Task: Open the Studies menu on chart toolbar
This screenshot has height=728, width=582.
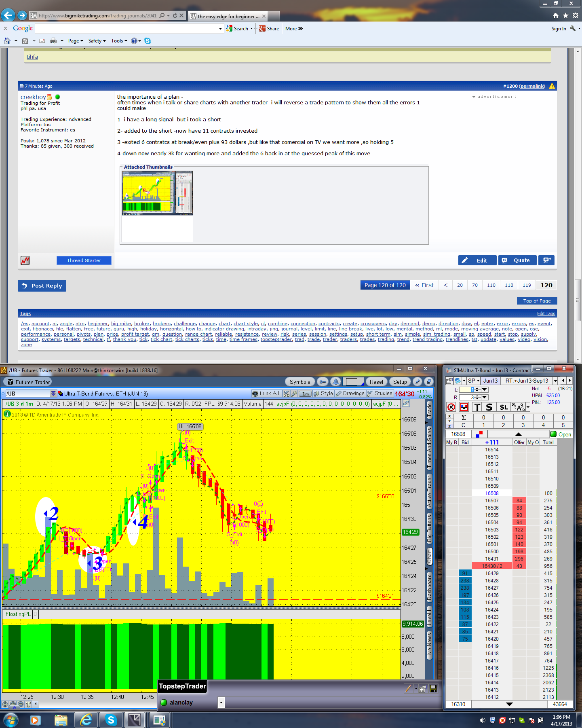Action: (x=380, y=394)
